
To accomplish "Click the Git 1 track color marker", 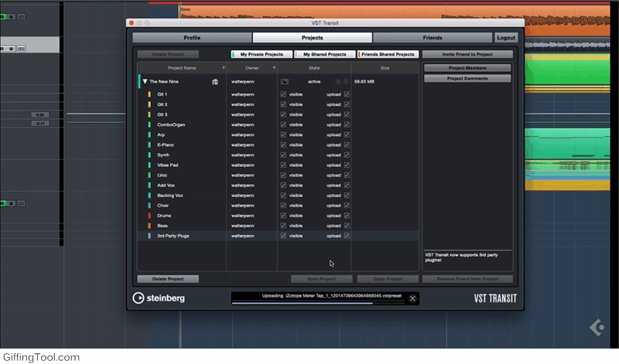I will point(149,94).
